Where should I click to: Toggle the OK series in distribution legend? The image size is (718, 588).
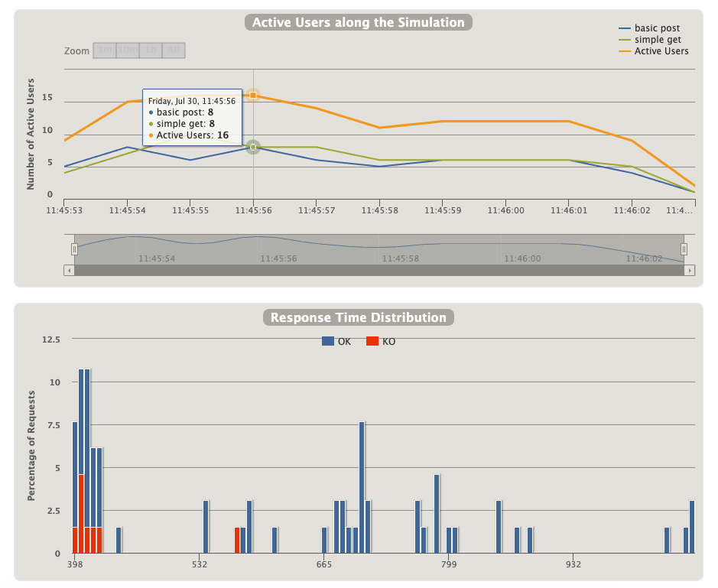click(336, 341)
